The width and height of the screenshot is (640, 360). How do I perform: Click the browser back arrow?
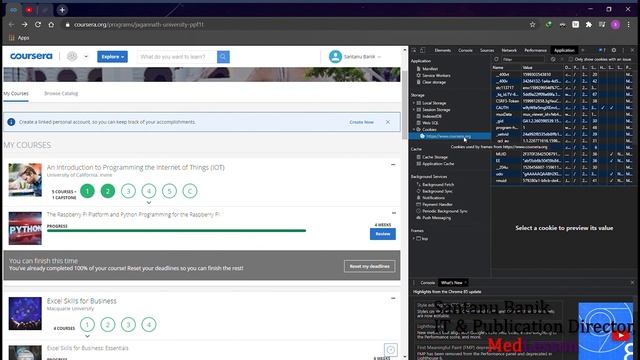(11, 24)
